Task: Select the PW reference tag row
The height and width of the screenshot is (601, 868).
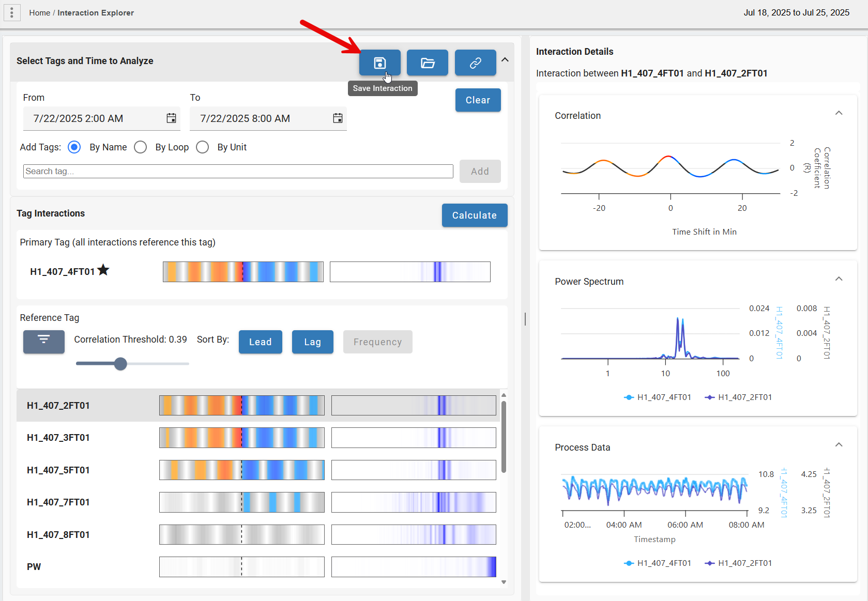Action: 258,567
